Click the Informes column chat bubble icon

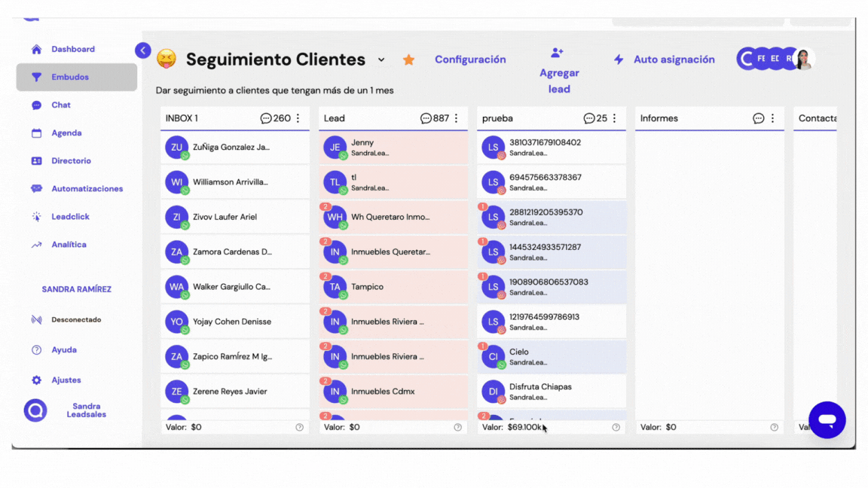758,118
